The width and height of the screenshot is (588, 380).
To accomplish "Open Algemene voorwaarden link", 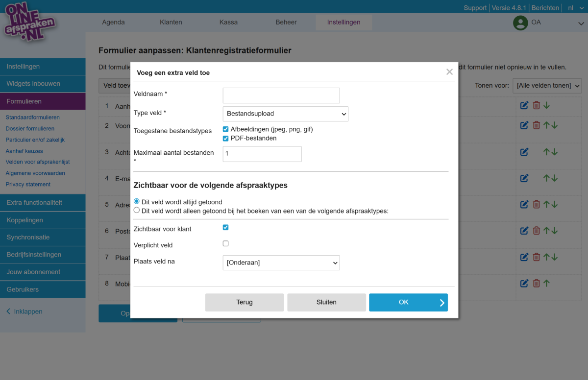I will pos(35,173).
